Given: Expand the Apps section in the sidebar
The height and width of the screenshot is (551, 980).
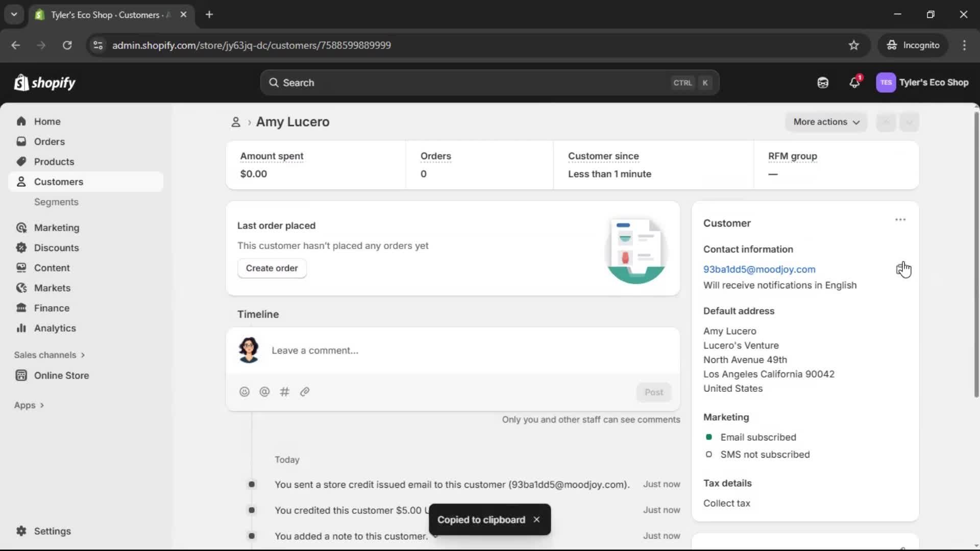Looking at the screenshot, I should point(29,405).
